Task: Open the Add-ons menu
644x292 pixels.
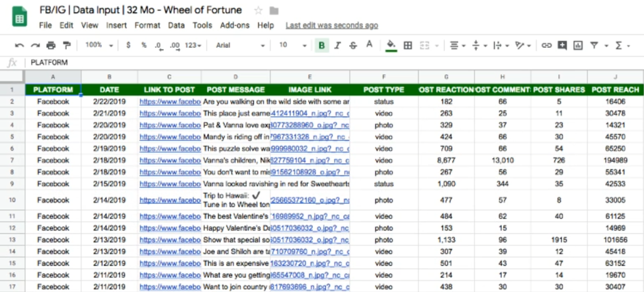Action: tap(235, 25)
